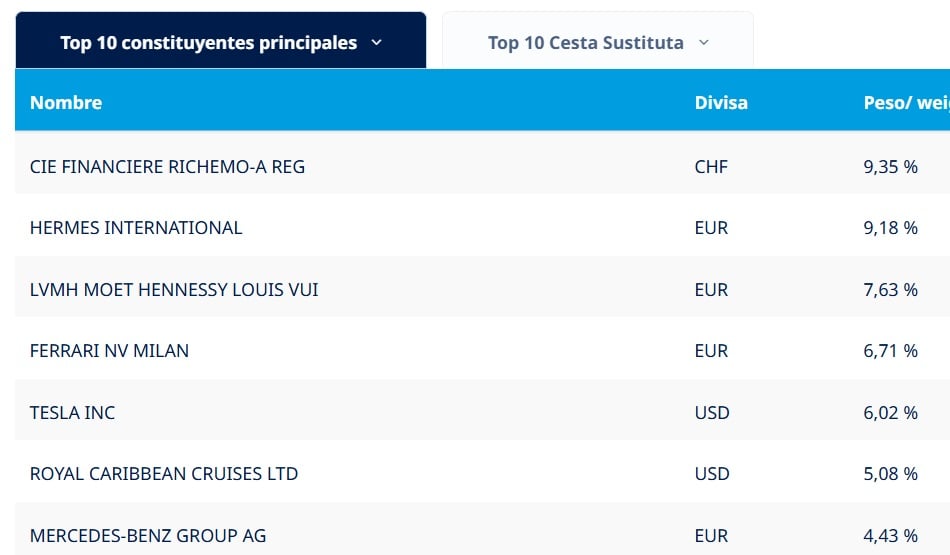The width and height of the screenshot is (950, 555).
Task: Open the Top 10 constituyentes principales tab
Action: 208,42
